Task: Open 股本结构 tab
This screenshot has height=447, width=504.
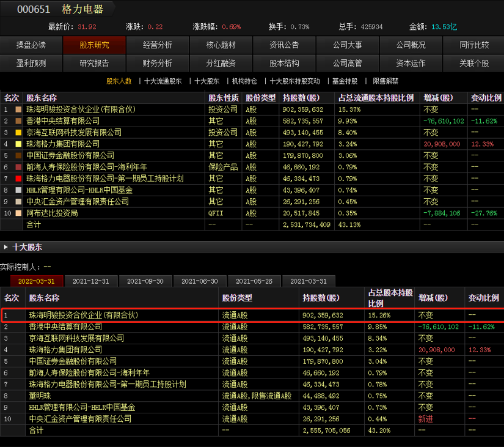Action: click(x=284, y=63)
